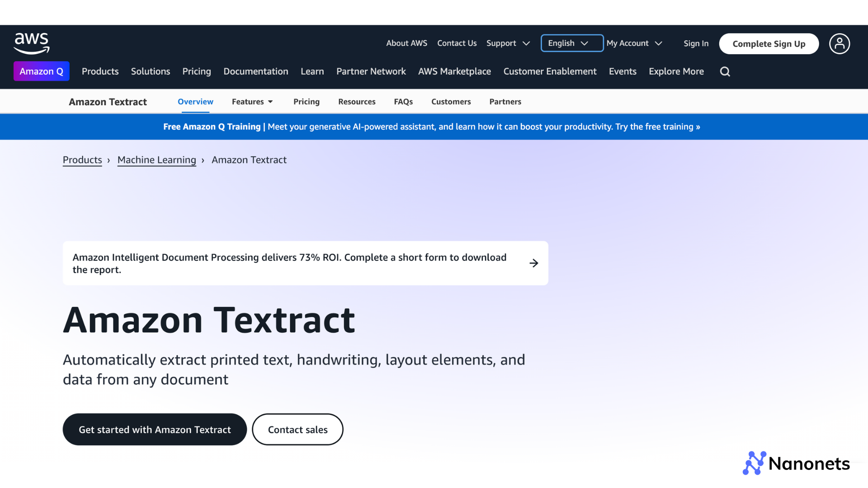Select the Amazon Q shortcut

[41, 71]
